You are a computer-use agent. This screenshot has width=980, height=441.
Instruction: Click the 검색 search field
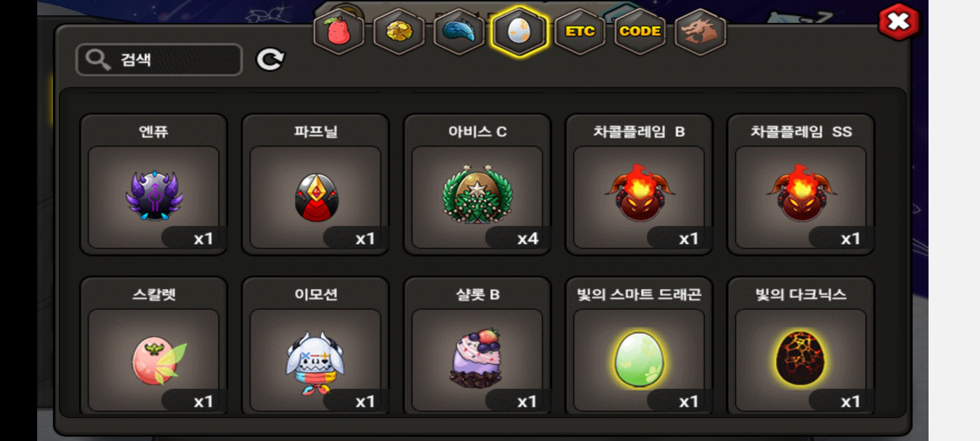click(159, 60)
